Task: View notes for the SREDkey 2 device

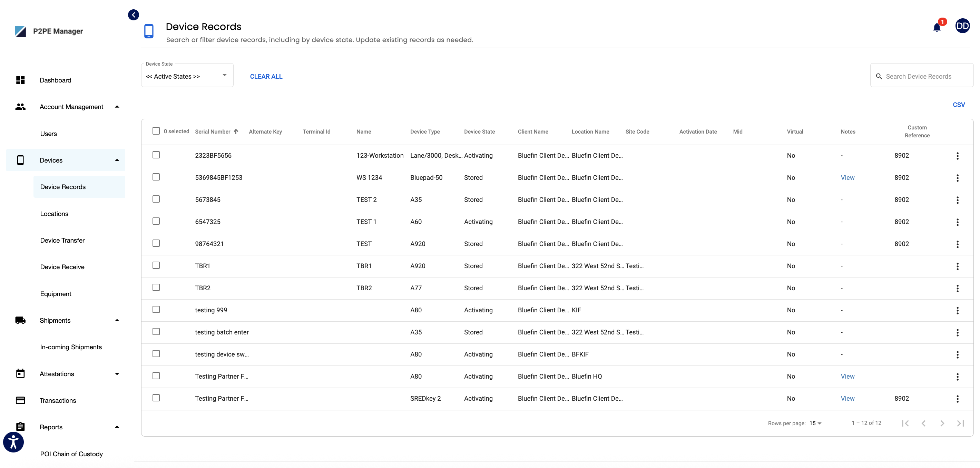Action: click(x=847, y=398)
